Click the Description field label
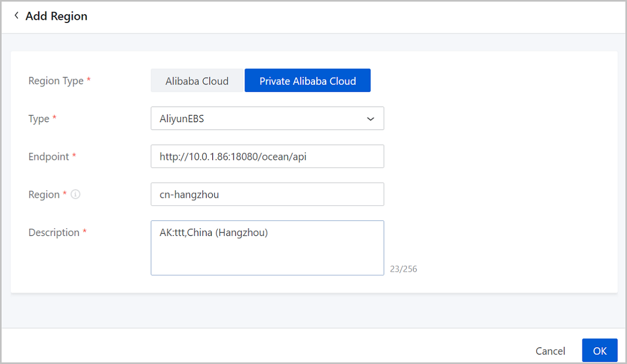The width and height of the screenshot is (627, 364). [x=54, y=232]
